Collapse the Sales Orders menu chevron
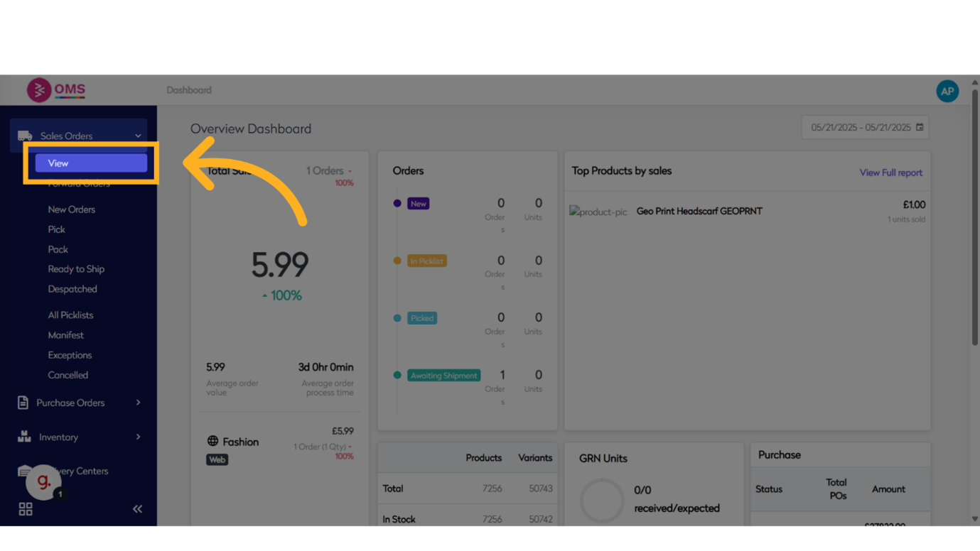 pos(138,136)
